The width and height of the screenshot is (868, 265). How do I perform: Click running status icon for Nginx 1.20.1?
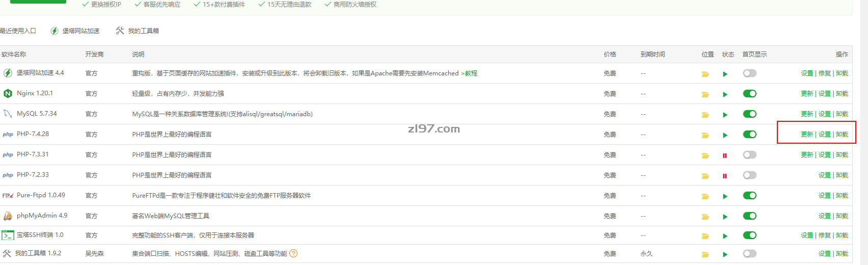pos(725,94)
